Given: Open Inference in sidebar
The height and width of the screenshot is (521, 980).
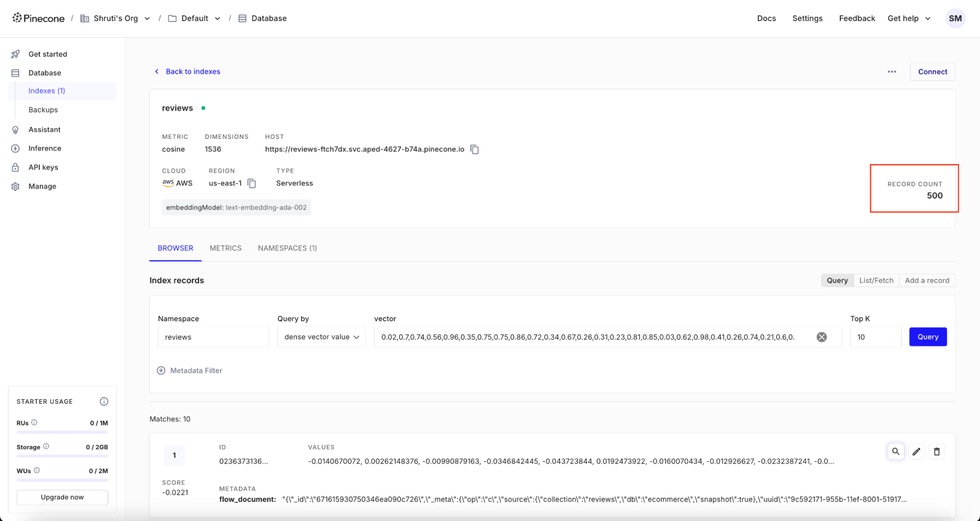Looking at the screenshot, I should (x=45, y=149).
